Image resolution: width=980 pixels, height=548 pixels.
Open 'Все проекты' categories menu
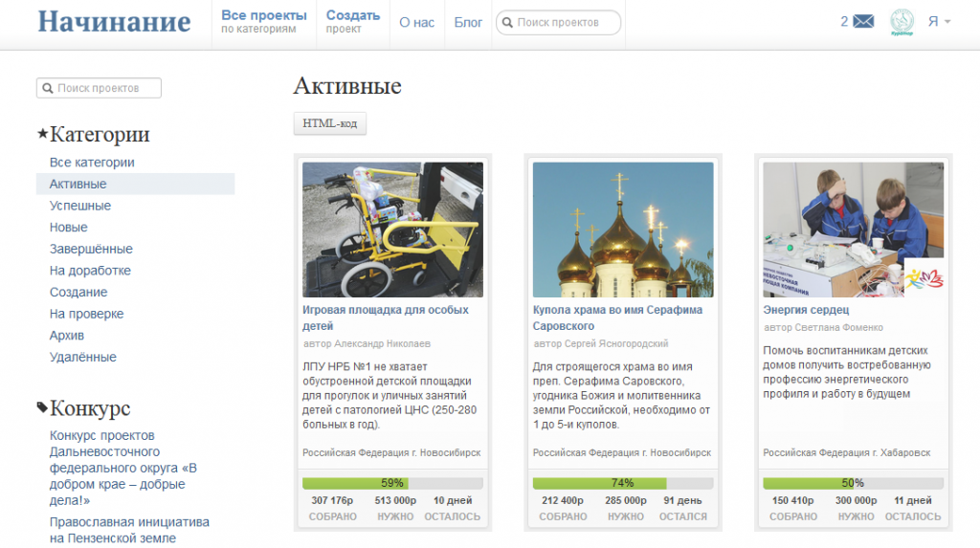pos(263,22)
